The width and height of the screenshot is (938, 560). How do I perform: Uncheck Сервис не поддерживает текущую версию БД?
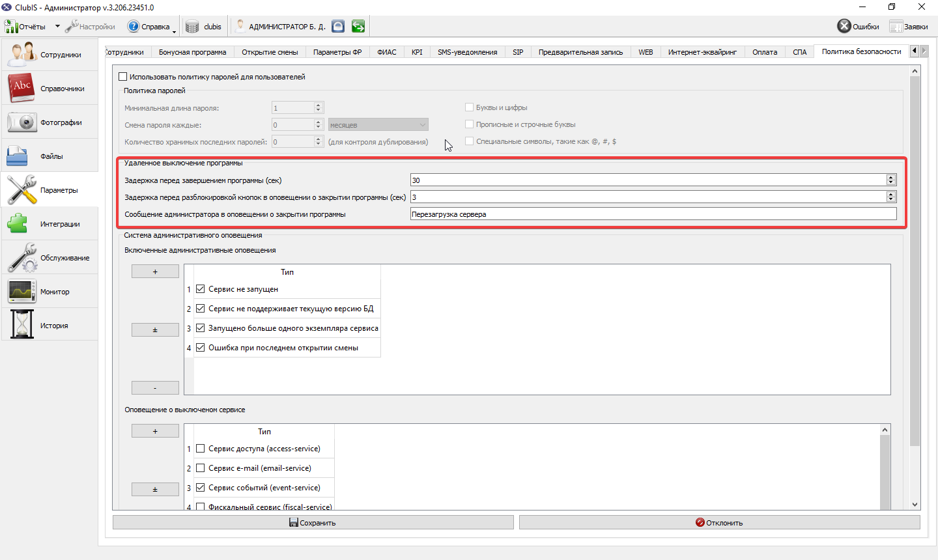201,309
